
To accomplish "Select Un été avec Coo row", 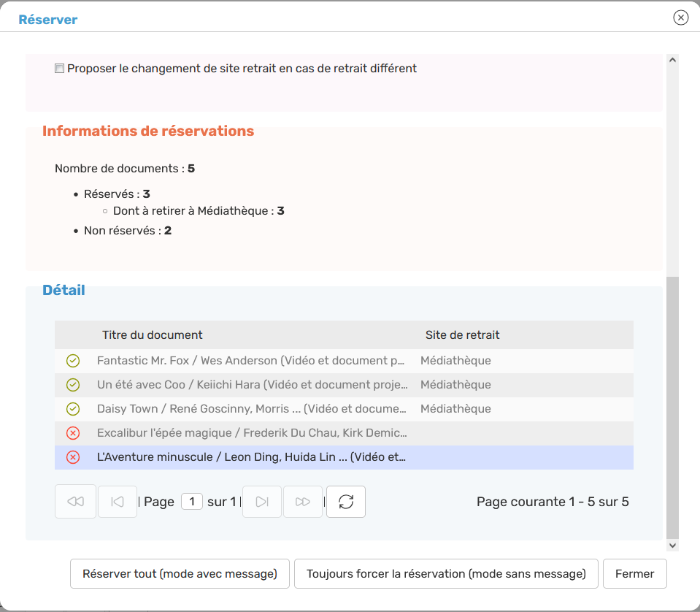I will coord(251,385).
